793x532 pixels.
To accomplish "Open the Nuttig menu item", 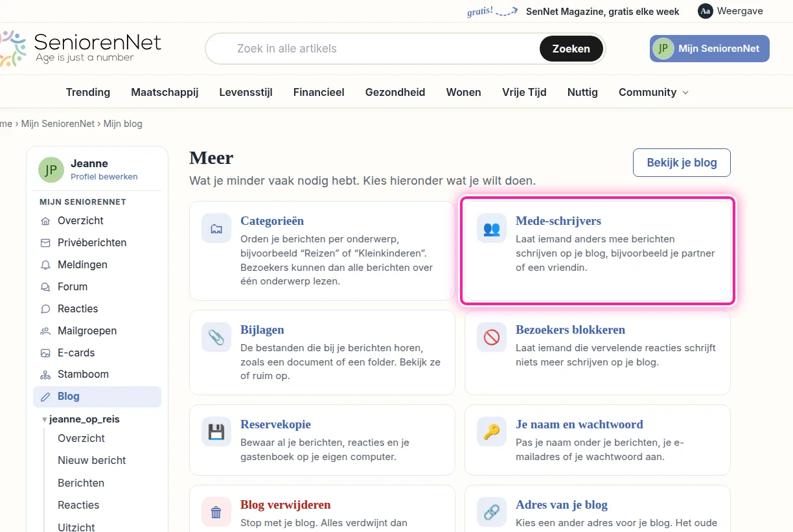I will point(582,92).
